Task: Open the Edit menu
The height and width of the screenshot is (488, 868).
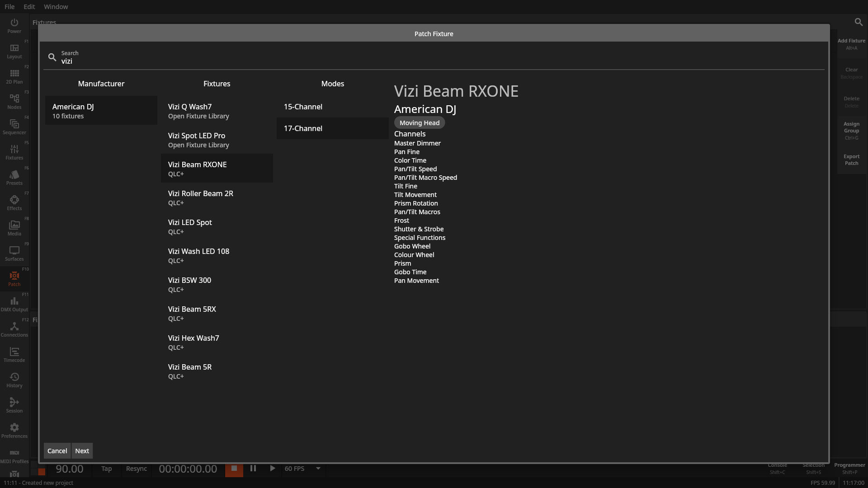Action: pos(28,7)
